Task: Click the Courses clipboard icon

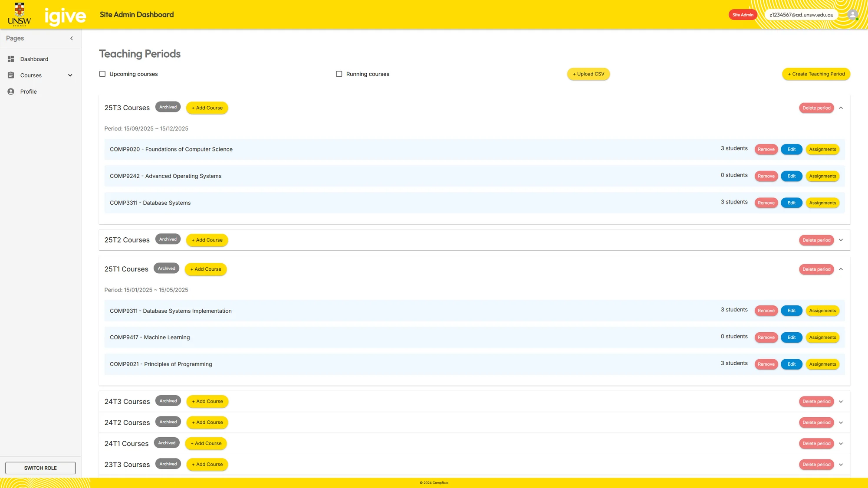Action: tap(11, 75)
